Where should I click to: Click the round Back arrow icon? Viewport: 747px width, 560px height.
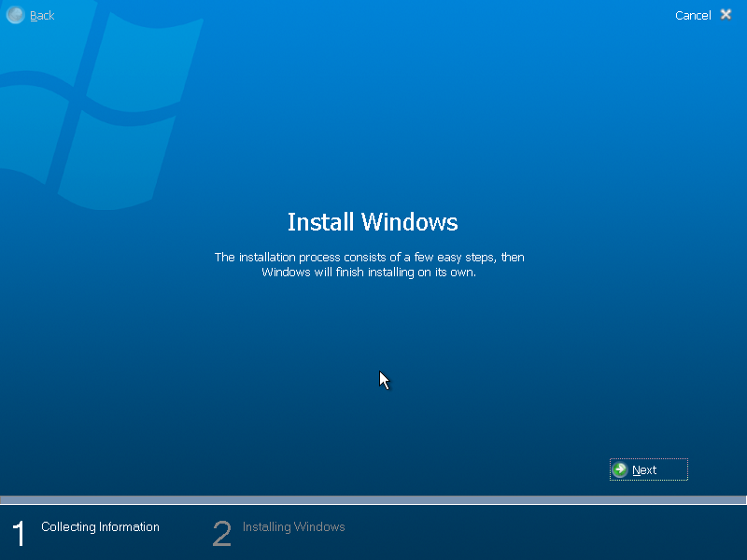pyautogui.click(x=15, y=15)
